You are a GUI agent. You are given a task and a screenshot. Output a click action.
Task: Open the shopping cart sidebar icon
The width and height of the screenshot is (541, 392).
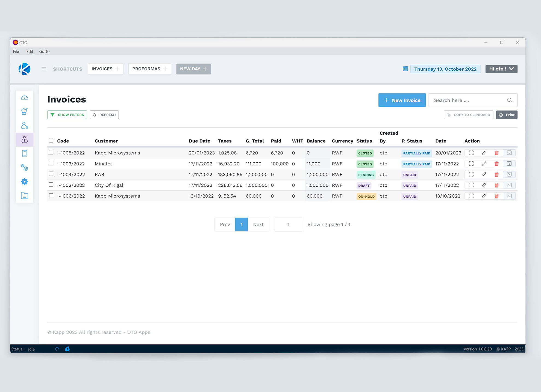[x=25, y=111]
